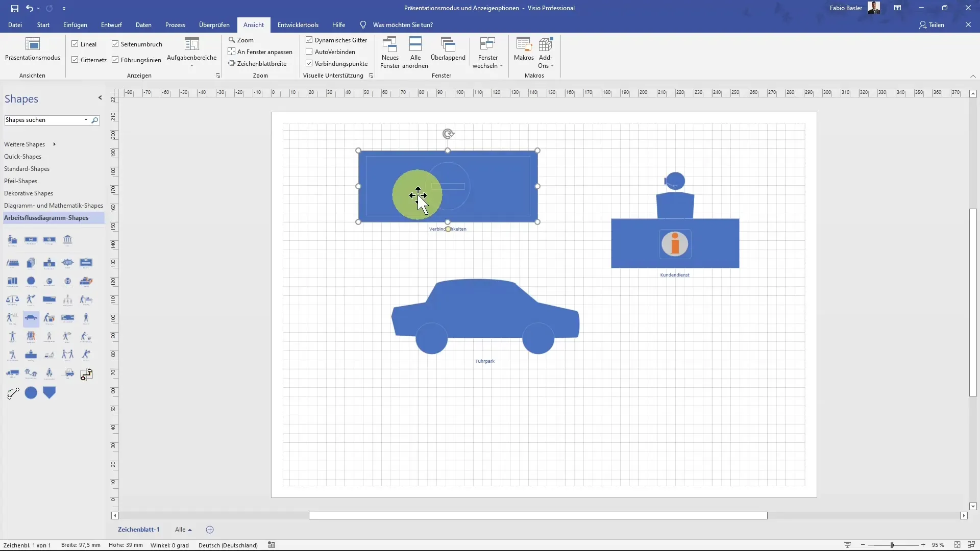Image resolution: width=980 pixels, height=551 pixels.
Task: Switch to the Start tab
Action: pos(43,24)
